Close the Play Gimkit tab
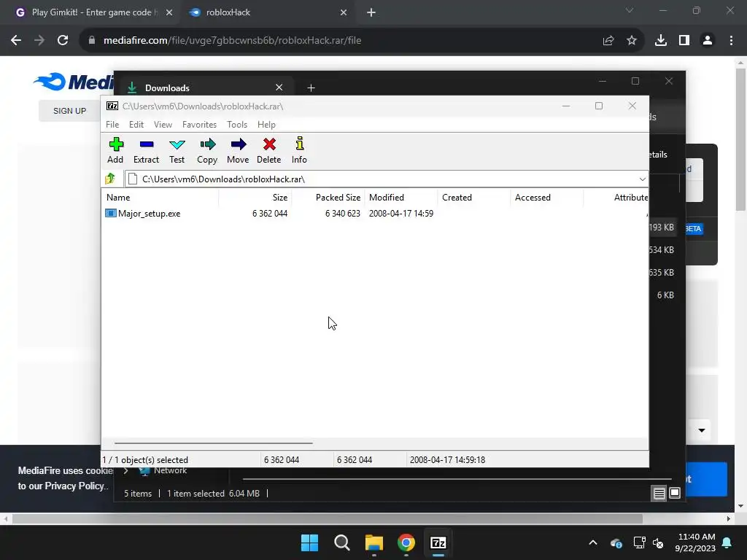The height and width of the screenshot is (560, 747). coord(169,12)
